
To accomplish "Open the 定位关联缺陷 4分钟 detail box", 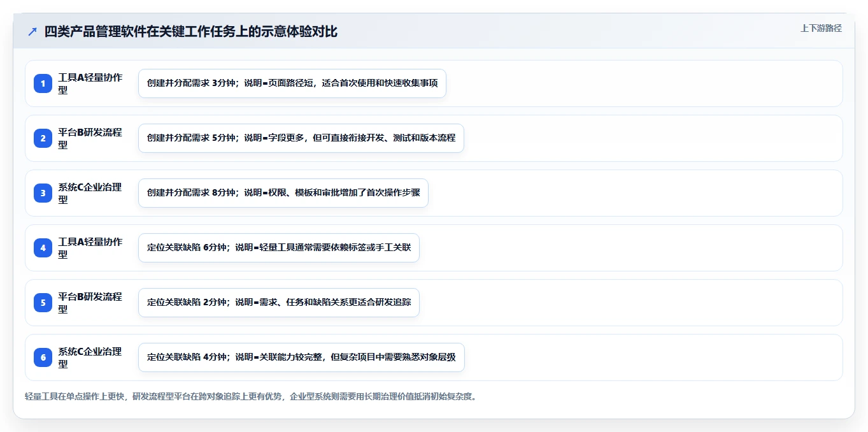I will (x=301, y=357).
